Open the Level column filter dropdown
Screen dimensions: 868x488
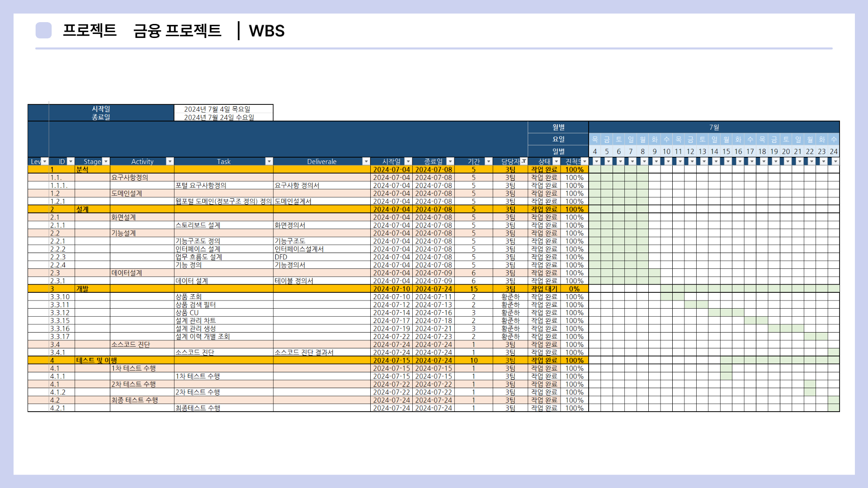pos(44,161)
